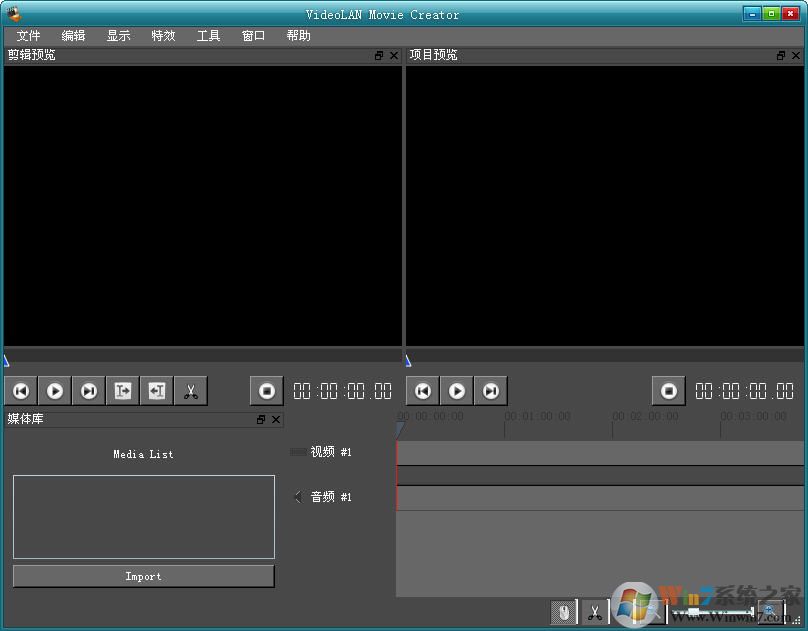Open the 特效 menu
Viewport: 808px width, 631px height.
click(x=163, y=35)
